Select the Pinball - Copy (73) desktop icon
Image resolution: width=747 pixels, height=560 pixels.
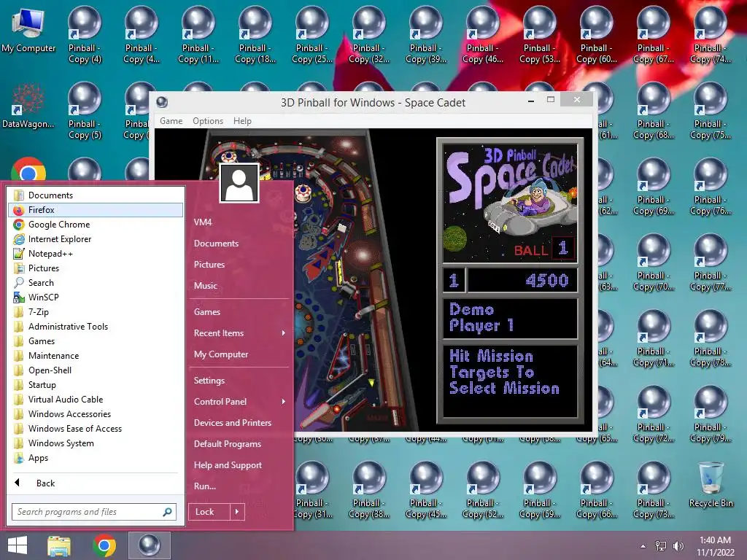click(x=653, y=489)
